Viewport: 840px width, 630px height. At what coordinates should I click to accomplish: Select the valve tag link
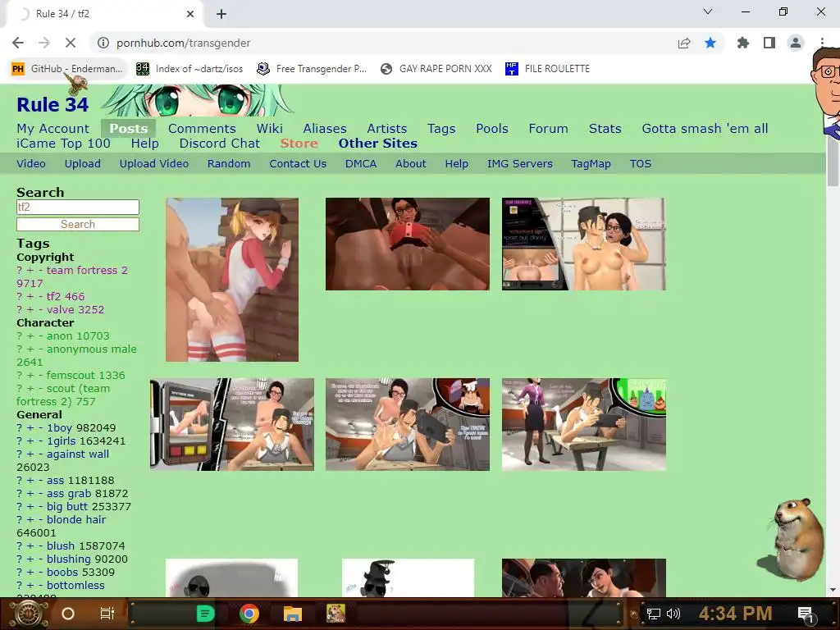(x=61, y=309)
